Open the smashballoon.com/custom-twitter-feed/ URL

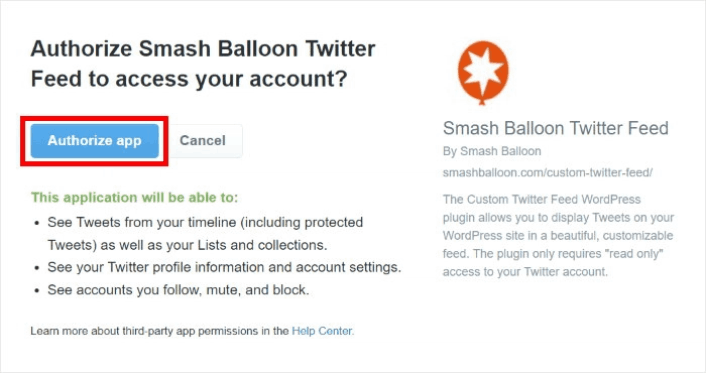pos(548,173)
